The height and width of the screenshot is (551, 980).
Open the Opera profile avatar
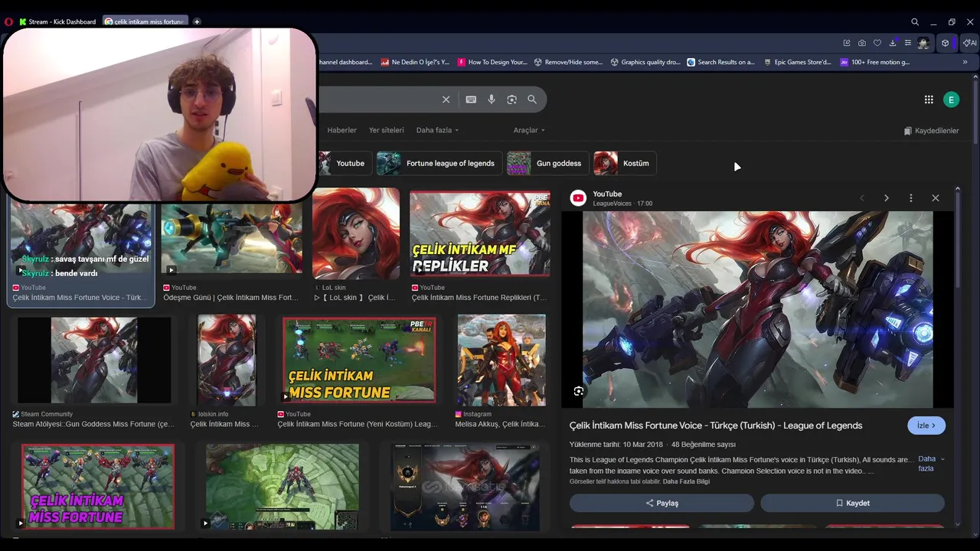[x=924, y=43]
